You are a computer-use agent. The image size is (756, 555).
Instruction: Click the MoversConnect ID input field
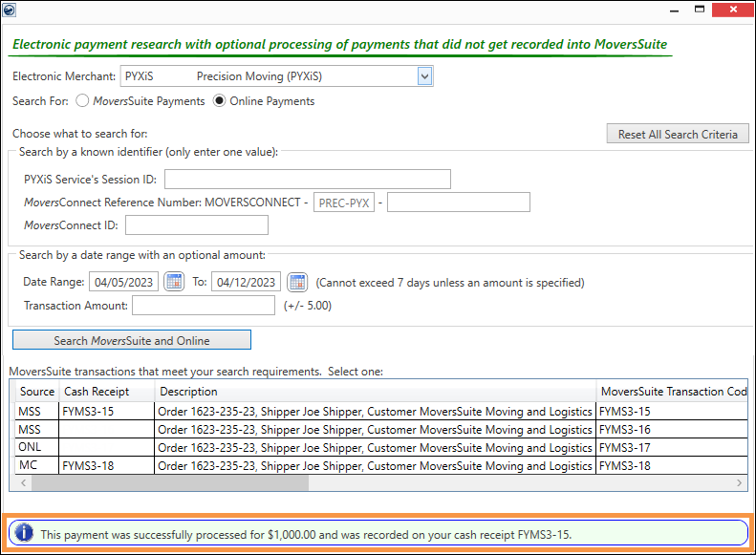coord(196,225)
